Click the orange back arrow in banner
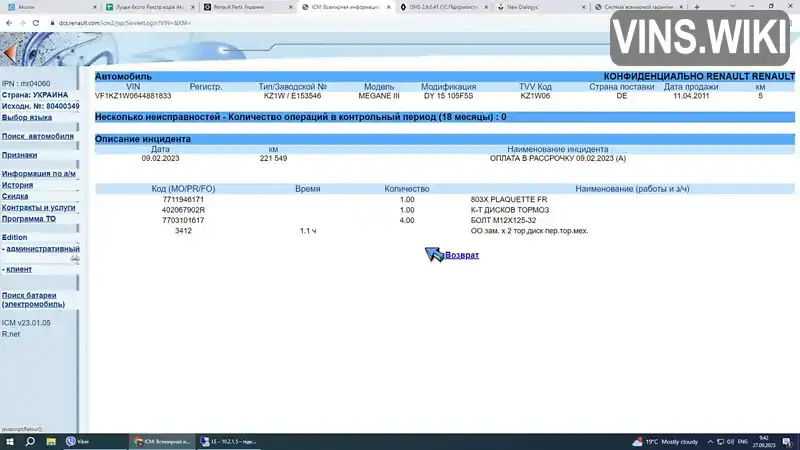The image size is (800, 450). click(9, 53)
